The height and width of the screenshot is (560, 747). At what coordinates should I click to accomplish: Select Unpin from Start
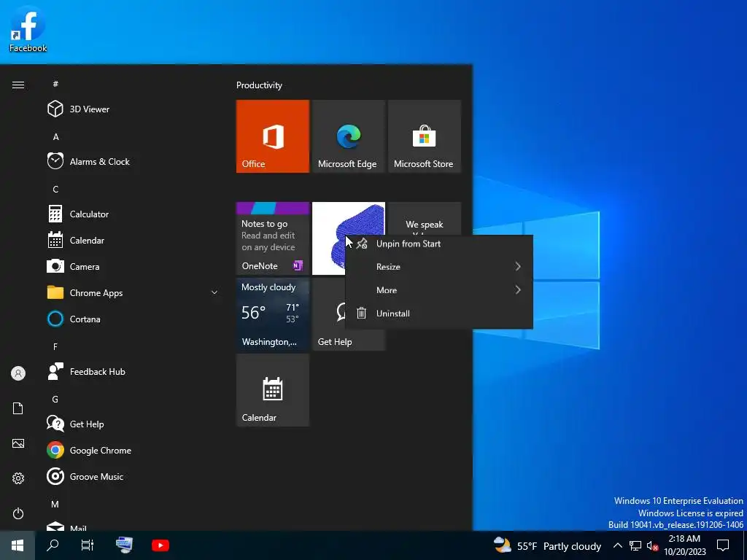click(x=438, y=244)
